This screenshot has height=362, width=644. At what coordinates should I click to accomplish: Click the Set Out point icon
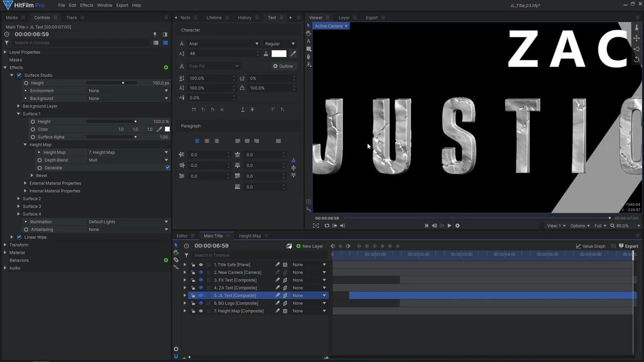coord(343,226)
